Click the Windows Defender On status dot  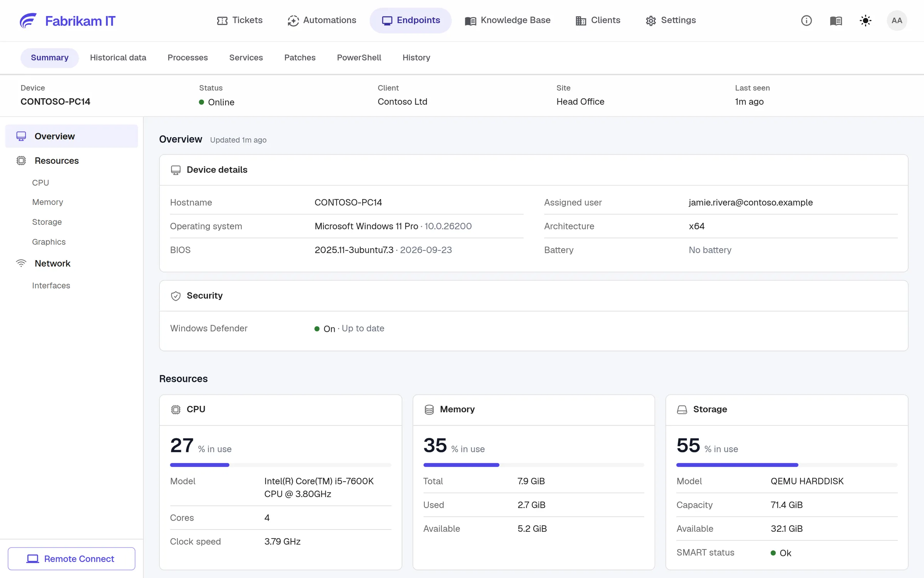(317, 329)
